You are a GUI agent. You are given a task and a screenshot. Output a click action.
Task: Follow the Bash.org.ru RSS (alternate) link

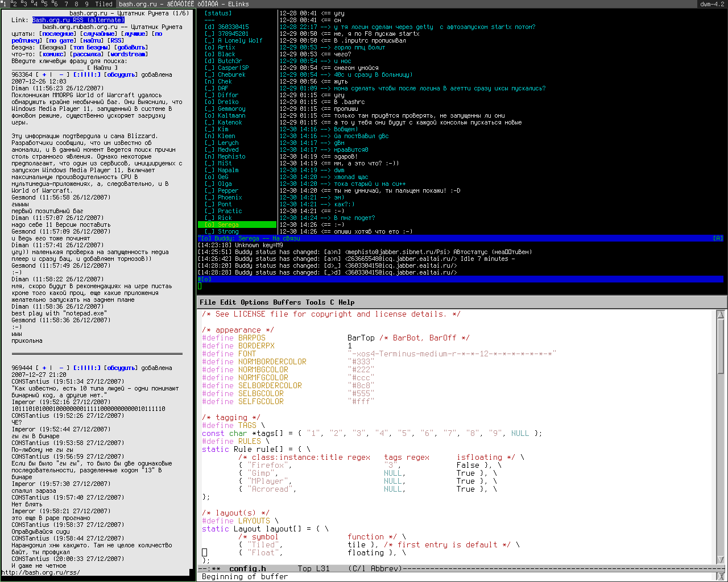(78, 20)
